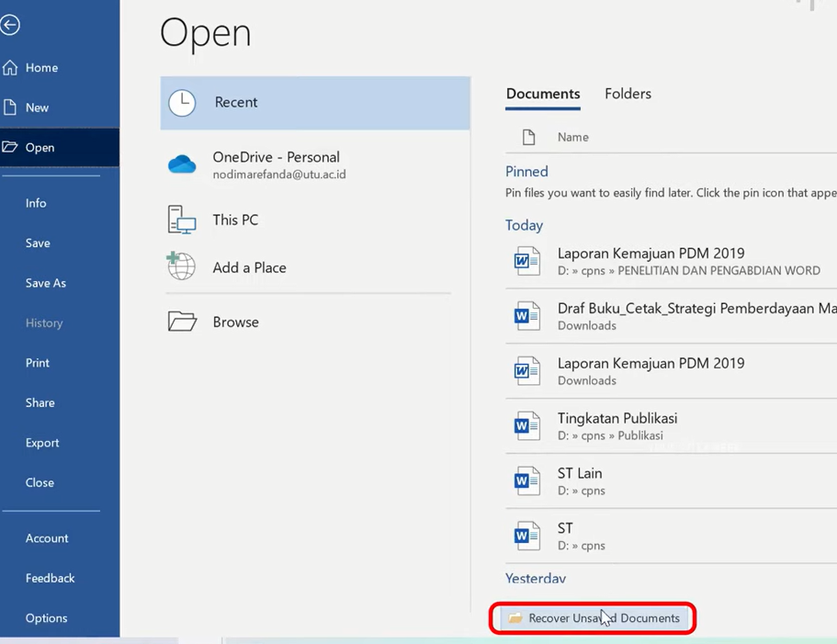The width and height of the screenshot is (837, 644).
Task: Open Laporan Kemajuan PDM 2019 from Downloads
Action: click(x=671, y=371)
